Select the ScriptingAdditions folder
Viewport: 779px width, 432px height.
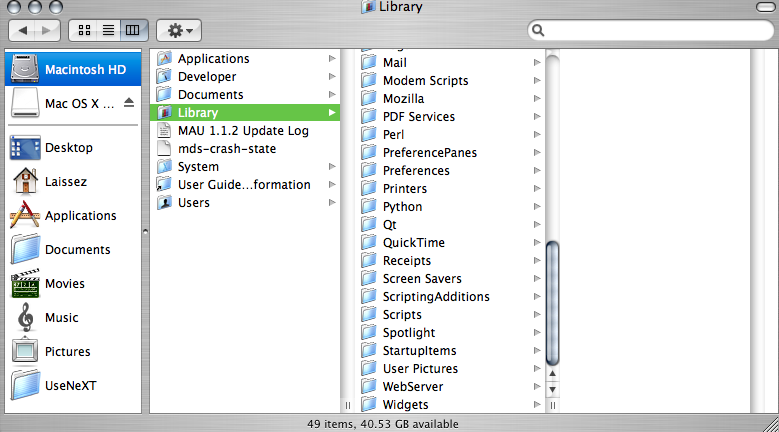tap(451, 296)
